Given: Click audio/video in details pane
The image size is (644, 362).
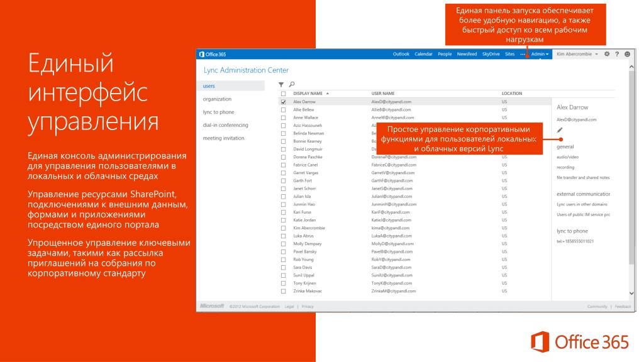Looking at the screenshot, I should (x=568, y=157).
